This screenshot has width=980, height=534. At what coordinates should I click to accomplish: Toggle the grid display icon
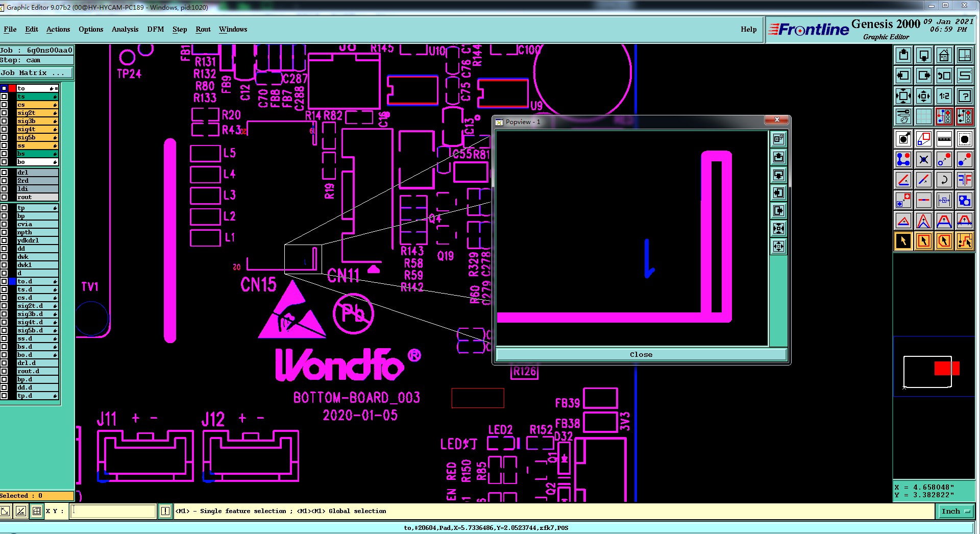tap(924, 116)
